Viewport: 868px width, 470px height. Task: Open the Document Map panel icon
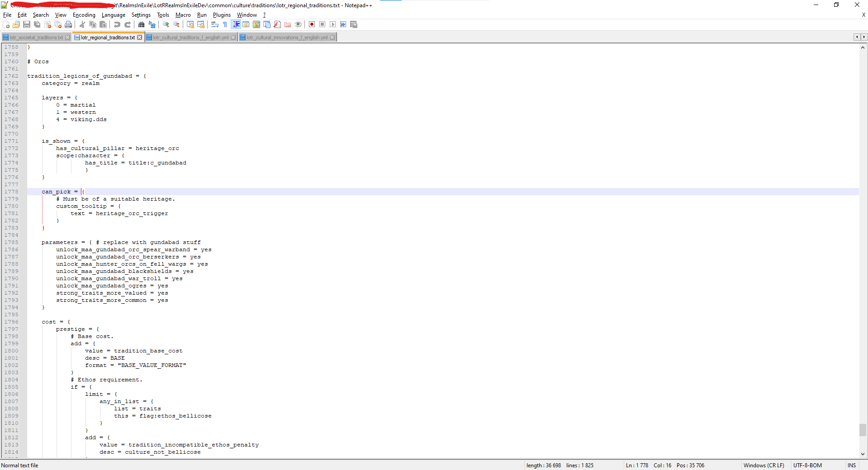256,24
